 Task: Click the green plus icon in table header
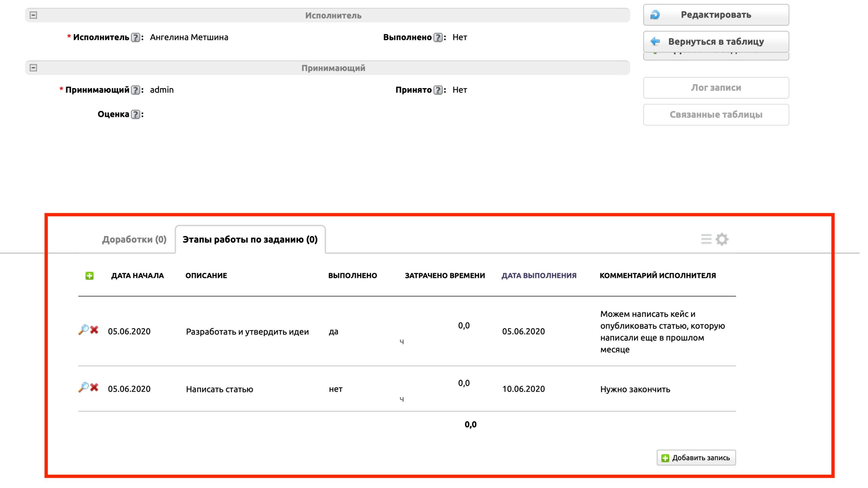tap(89, 276)
